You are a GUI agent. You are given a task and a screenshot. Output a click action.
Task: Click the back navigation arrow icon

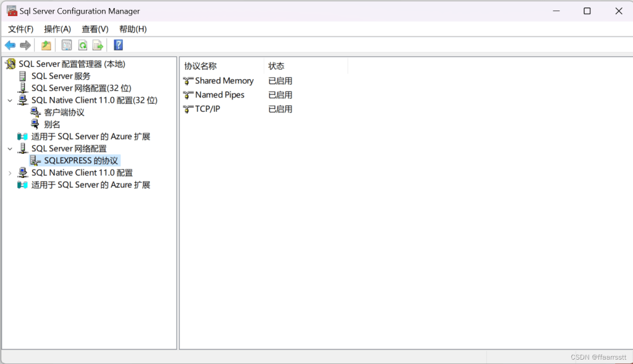click(10, 44)
